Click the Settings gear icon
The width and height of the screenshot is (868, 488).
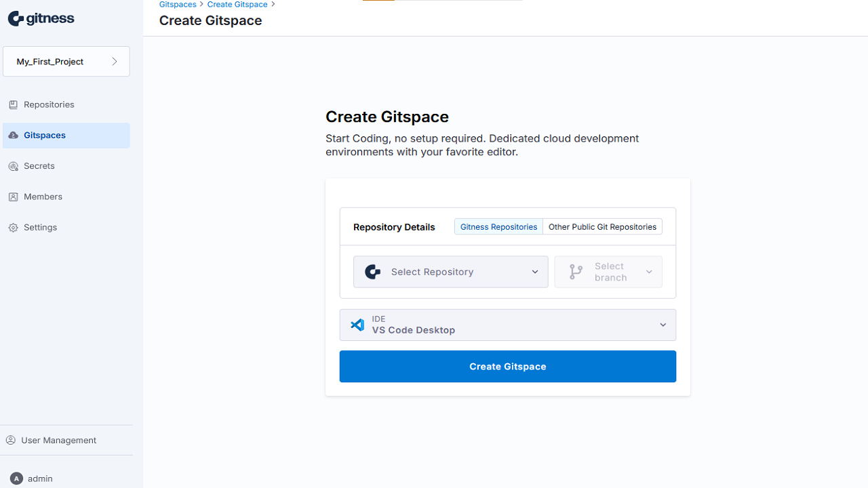(x=13, y=228)
